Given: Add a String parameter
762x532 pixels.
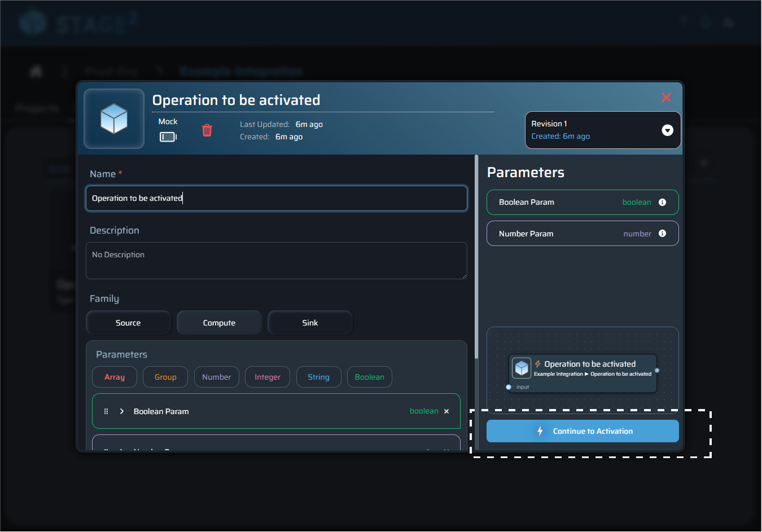Looking at the screenshot, I should tap(318, 377).
